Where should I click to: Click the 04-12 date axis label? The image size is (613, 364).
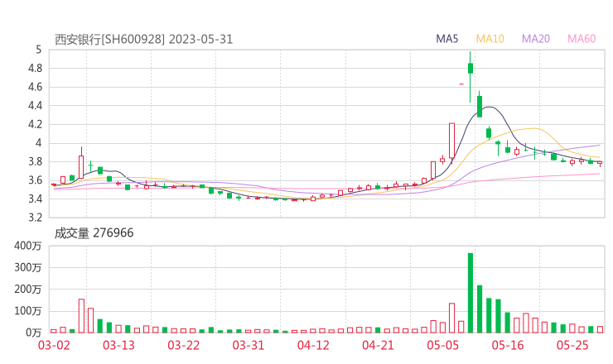point(313,345)
